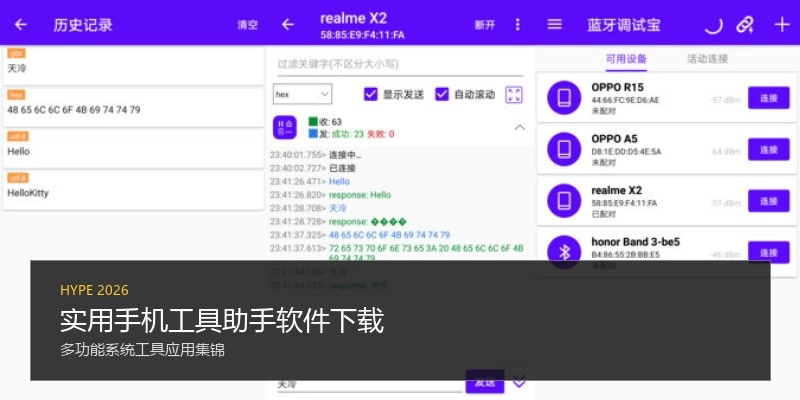This screenshot has height=400, width=800.
Task: Tap the realme X2 phone icon in list
Action: pyautogui.click(x=564, y=201)
